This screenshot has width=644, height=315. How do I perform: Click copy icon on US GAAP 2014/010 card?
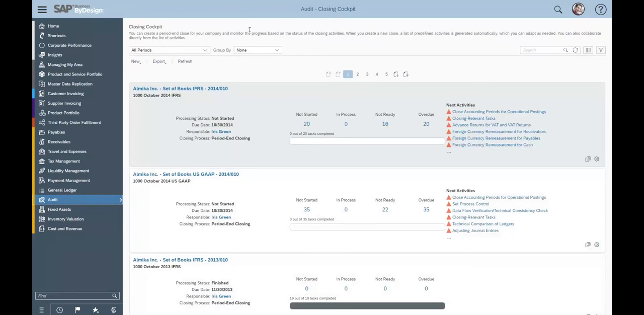pyautogui.click(x=588, y=245)
